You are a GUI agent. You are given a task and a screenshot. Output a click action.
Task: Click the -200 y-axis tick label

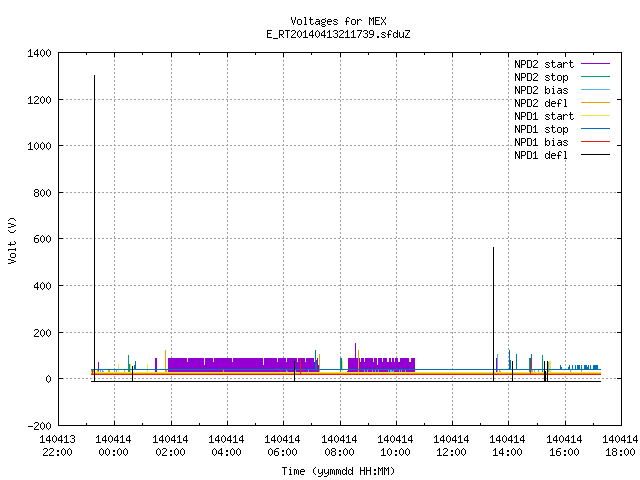(x=39, y=426)
